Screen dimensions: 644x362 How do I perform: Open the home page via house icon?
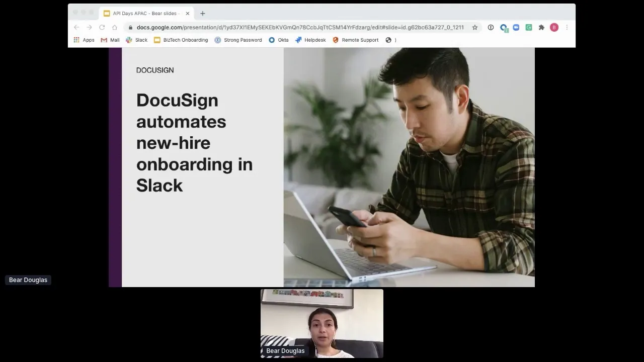coord(115,28)
